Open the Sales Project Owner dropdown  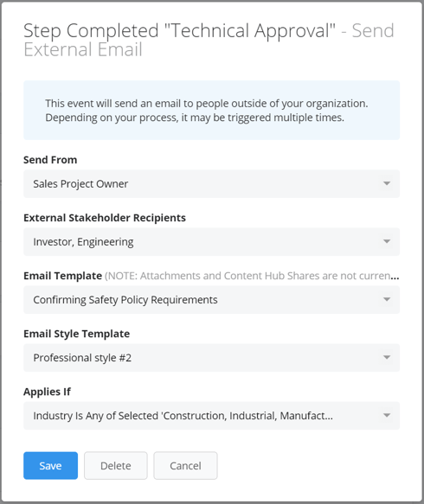pos(211,183)
